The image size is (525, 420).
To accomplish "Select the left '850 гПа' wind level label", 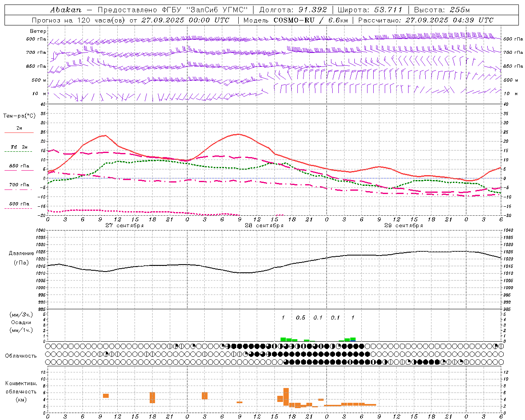I will [36, 66].
